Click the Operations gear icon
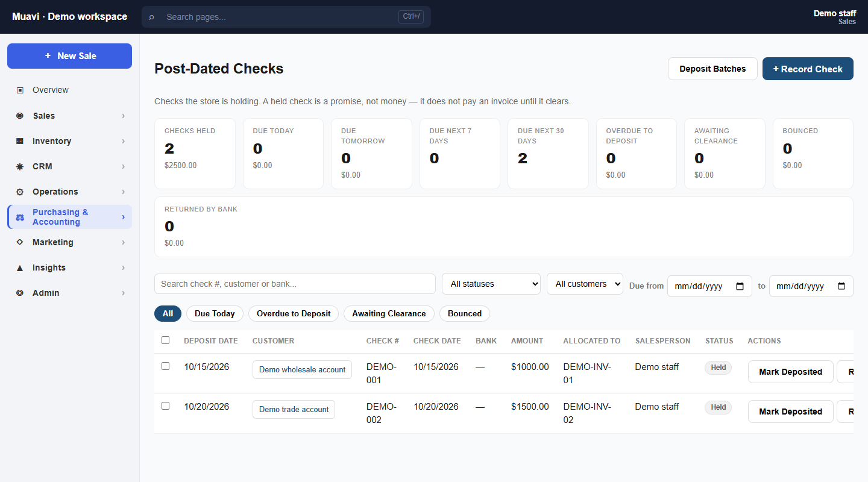Image resolution: width=868 pixels, height=482 pixels. click(x=20, y=192)
